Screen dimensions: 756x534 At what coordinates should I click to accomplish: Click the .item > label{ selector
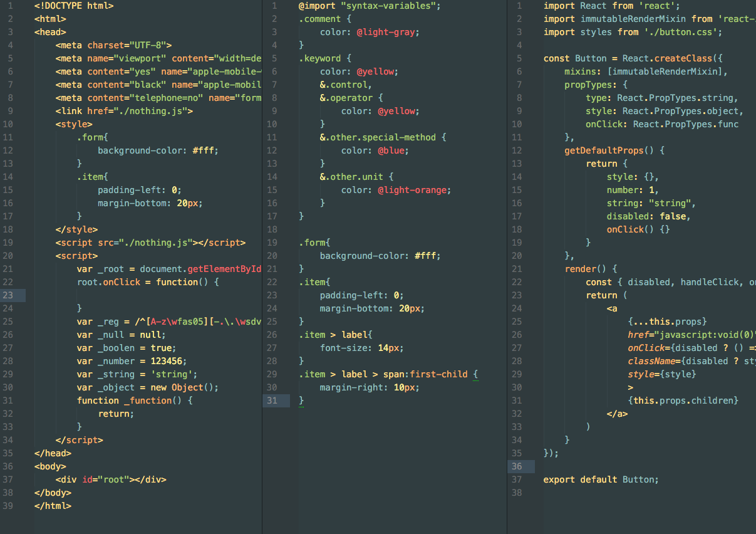coord(336,335)
